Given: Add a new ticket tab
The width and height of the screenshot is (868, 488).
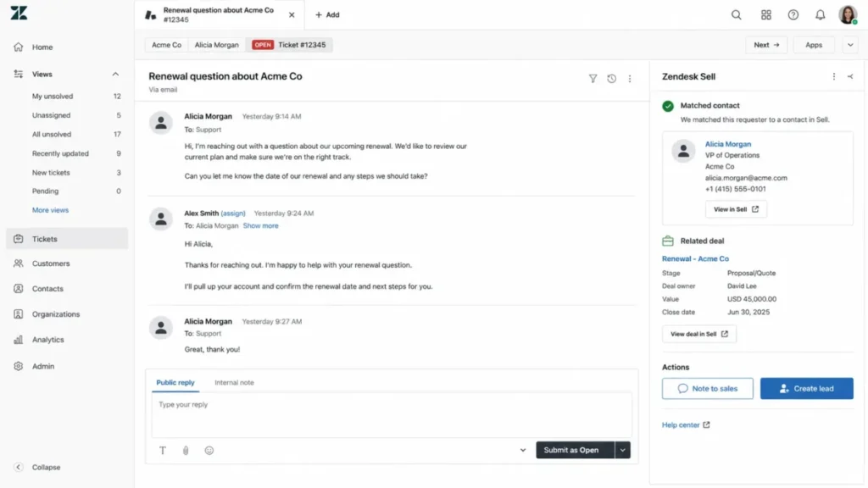Looking at the screenshot, I should coord(327,15).
